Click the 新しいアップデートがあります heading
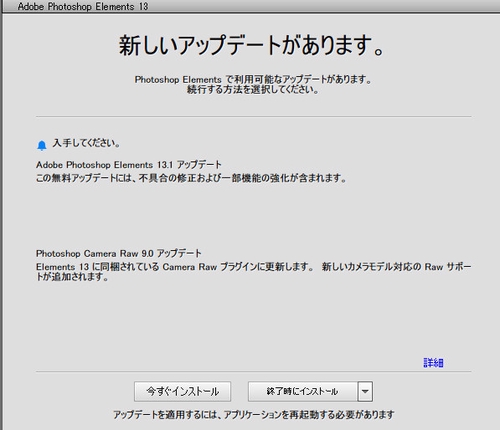 point(252,45)
